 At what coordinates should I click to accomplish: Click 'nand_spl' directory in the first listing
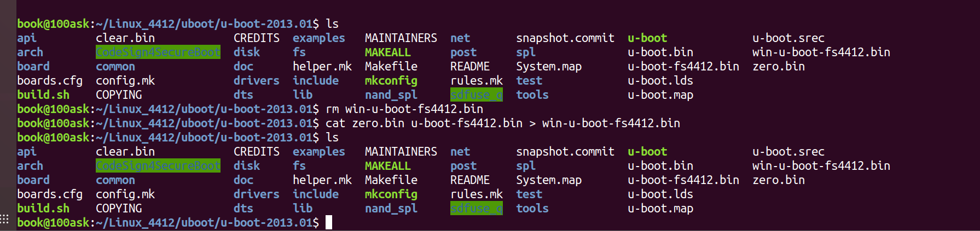[391, 94]
